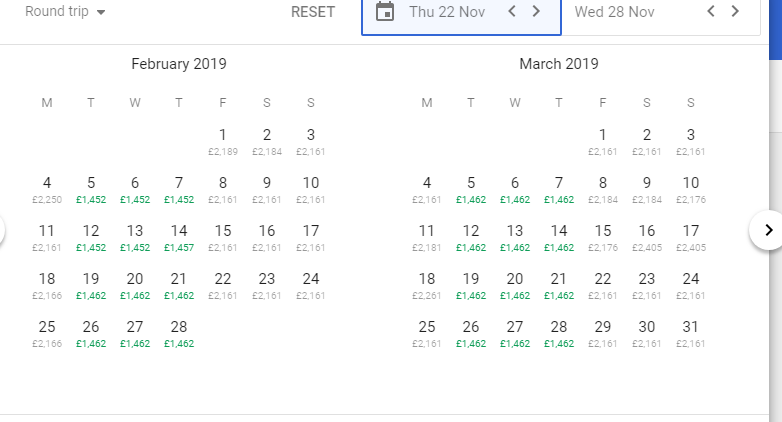Screen dimensions: 782x422
Task: Select the Wed 28 Nov return field
Action: pyautogui.click(x=615, y=12)
